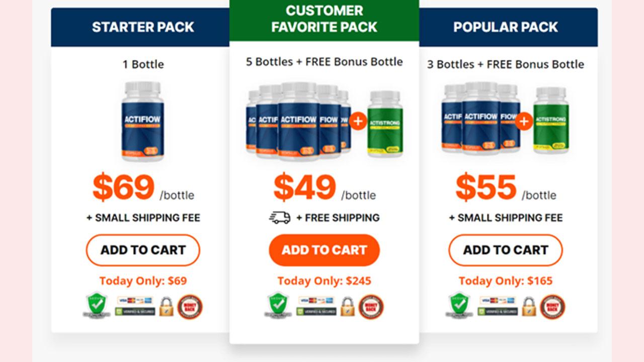
Task: Click the padlock icon in Customer Favorite Pack
Action: [x=347, y=306]
